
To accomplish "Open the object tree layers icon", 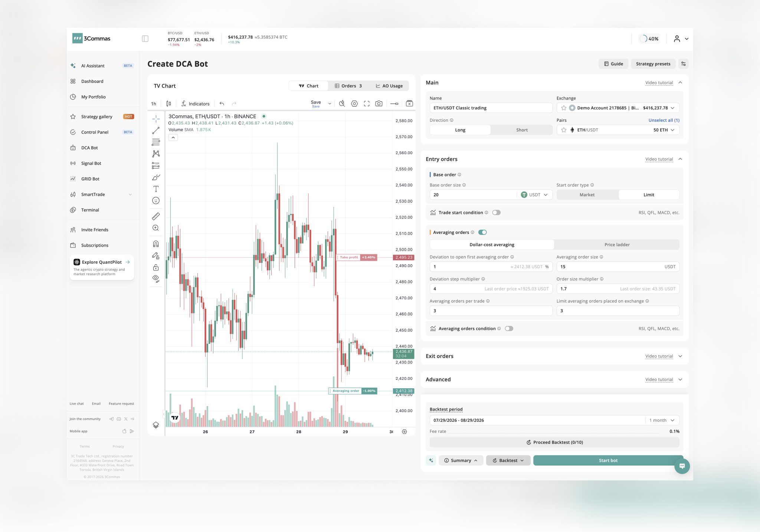I will (156, 425).
